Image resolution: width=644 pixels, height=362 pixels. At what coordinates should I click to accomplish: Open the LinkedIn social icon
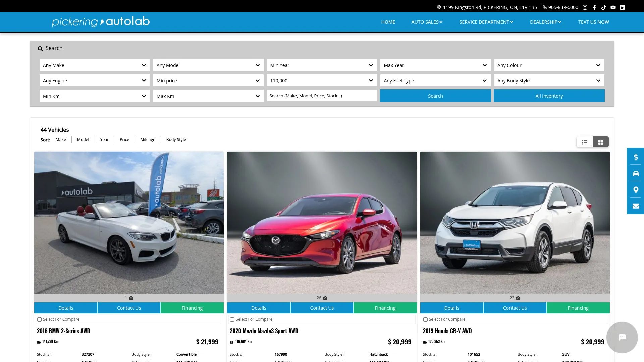click(x=623, y=7)
